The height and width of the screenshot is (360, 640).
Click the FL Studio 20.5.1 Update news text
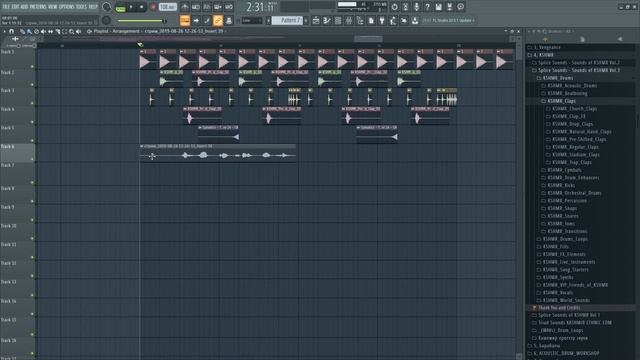pos(453,20)
